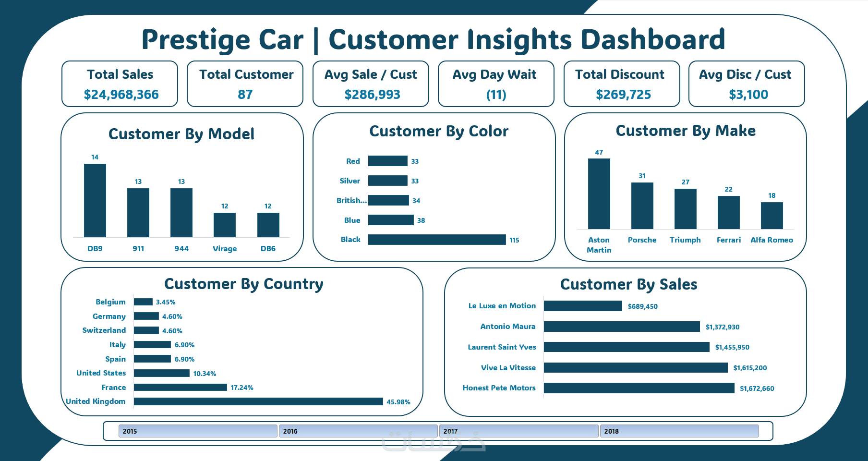
Task: Select the "Customer By Model" chart title
Action: [181, 134]
